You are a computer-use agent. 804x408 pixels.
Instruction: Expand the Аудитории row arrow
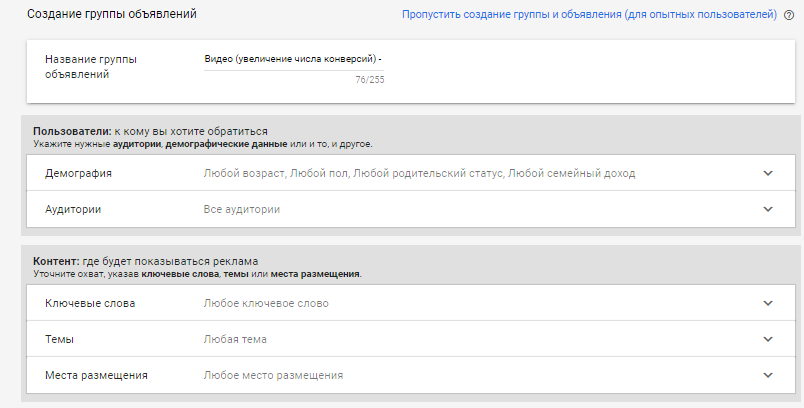(768, 209)
